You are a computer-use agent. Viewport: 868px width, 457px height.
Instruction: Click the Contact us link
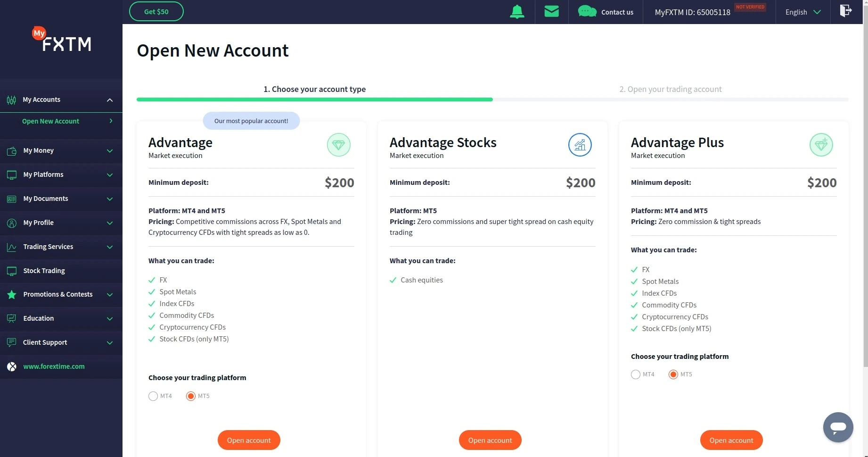617,12
